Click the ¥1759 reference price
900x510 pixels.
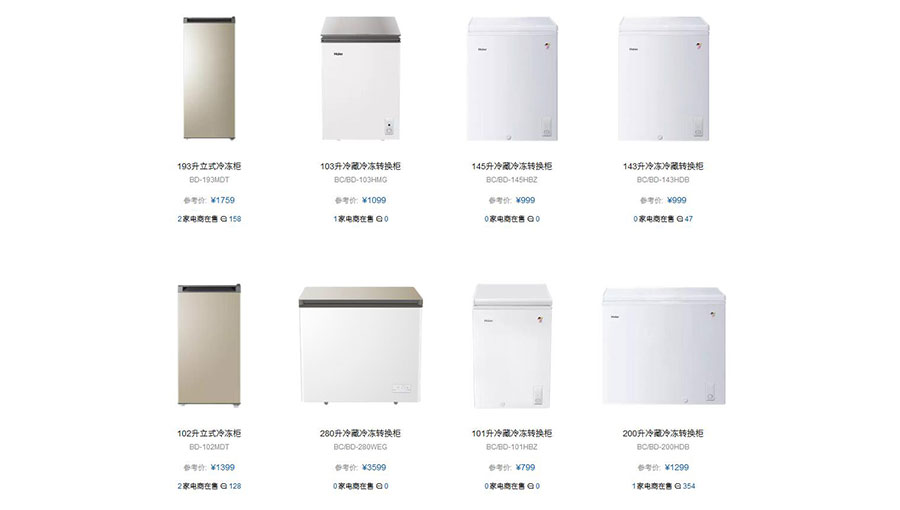(223, 200)
